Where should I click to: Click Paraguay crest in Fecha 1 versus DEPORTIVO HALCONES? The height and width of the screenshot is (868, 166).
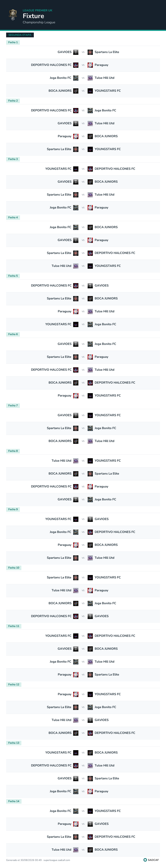tap(90, 65)
